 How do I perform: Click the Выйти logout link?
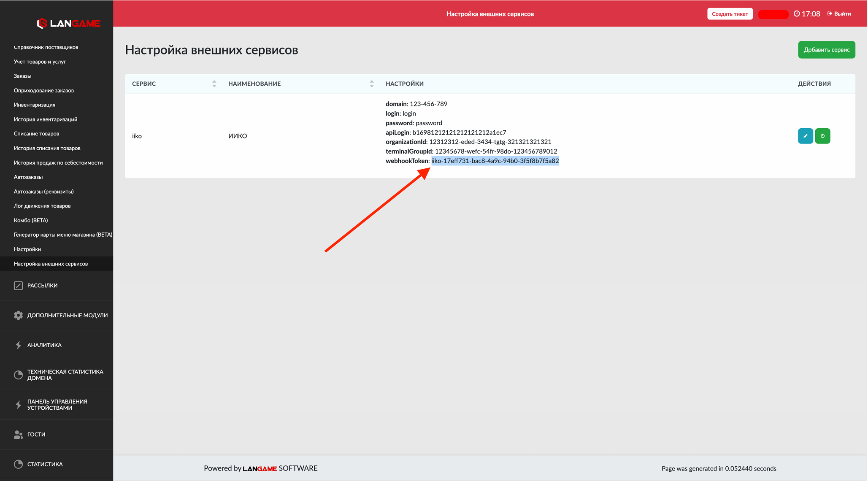tap(838, 14)
